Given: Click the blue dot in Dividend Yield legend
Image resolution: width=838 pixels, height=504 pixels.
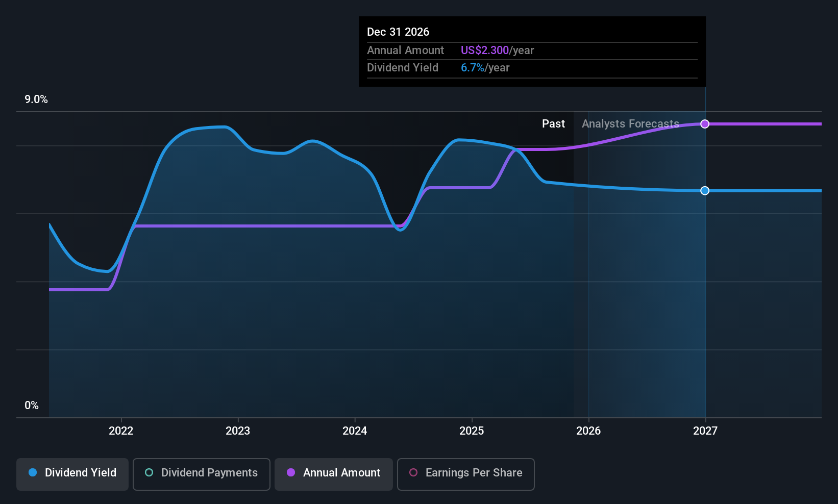Looking at the screenshot, I should pyautogui.click(x=33, y=473).
